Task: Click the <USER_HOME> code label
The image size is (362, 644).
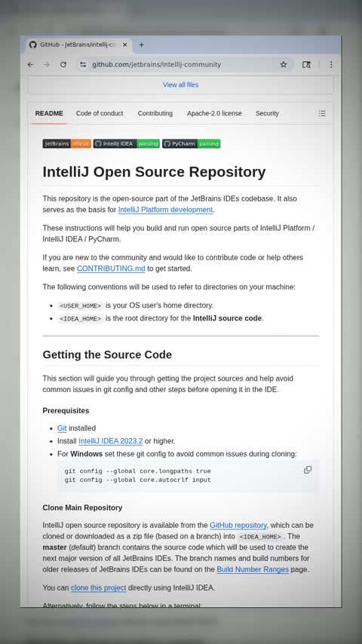Action: point(80,305)
